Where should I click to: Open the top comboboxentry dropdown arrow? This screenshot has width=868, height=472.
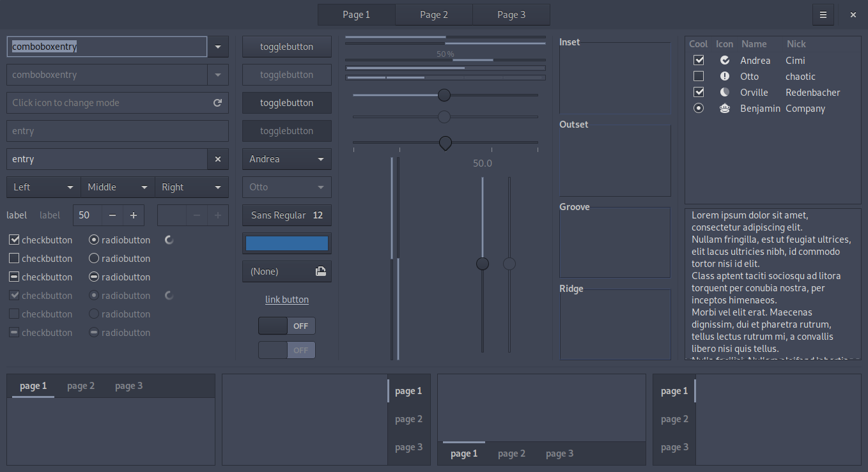point(218,47)
